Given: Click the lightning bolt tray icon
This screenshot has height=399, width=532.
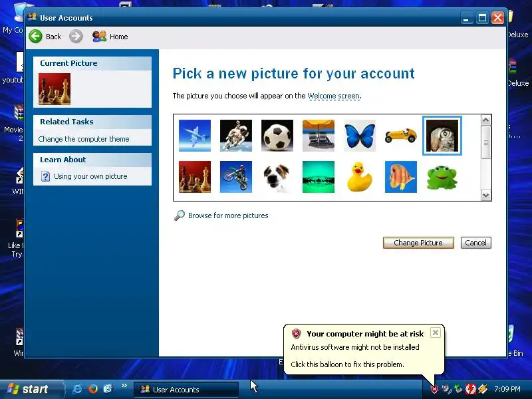Looking at the screenshot, I should click(483, 389).
